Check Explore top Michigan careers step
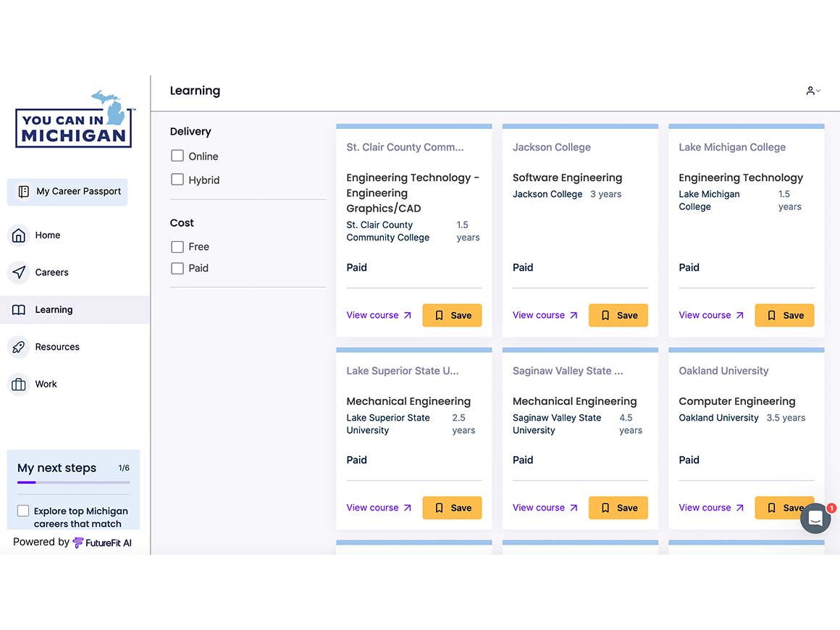 (x=23, y=511)
